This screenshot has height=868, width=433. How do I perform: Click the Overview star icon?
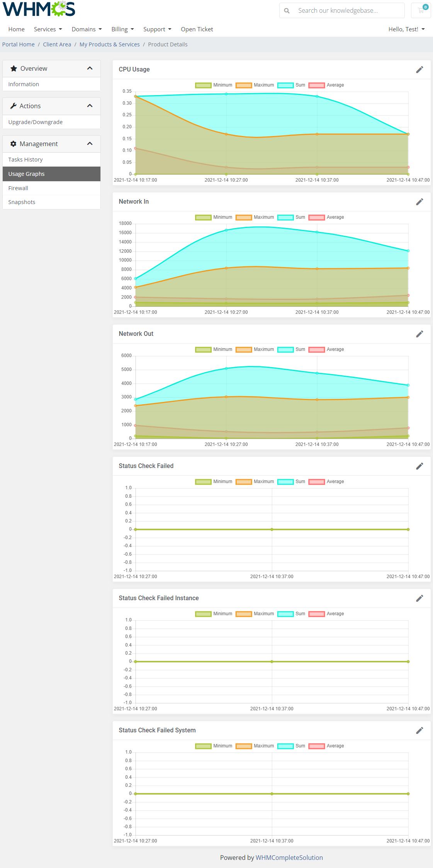(14, 68)
